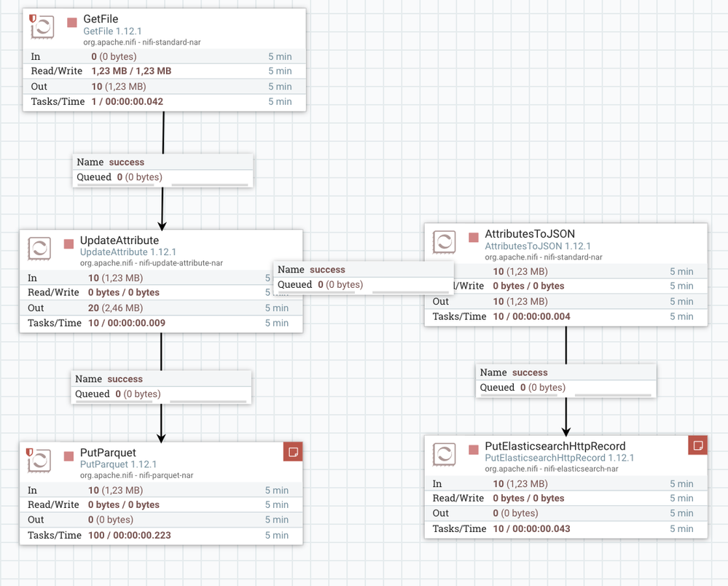Open the PutParquet bulletin indicator
Screen dimensions: 728x586
(x=293, y=452)
